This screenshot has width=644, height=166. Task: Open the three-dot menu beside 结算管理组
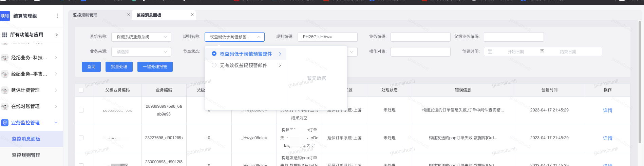pos(57,16)
